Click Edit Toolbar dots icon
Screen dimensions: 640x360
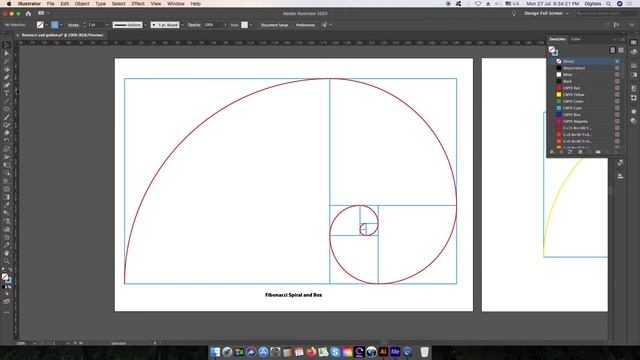pyautogui.click(x=7, y=312)
